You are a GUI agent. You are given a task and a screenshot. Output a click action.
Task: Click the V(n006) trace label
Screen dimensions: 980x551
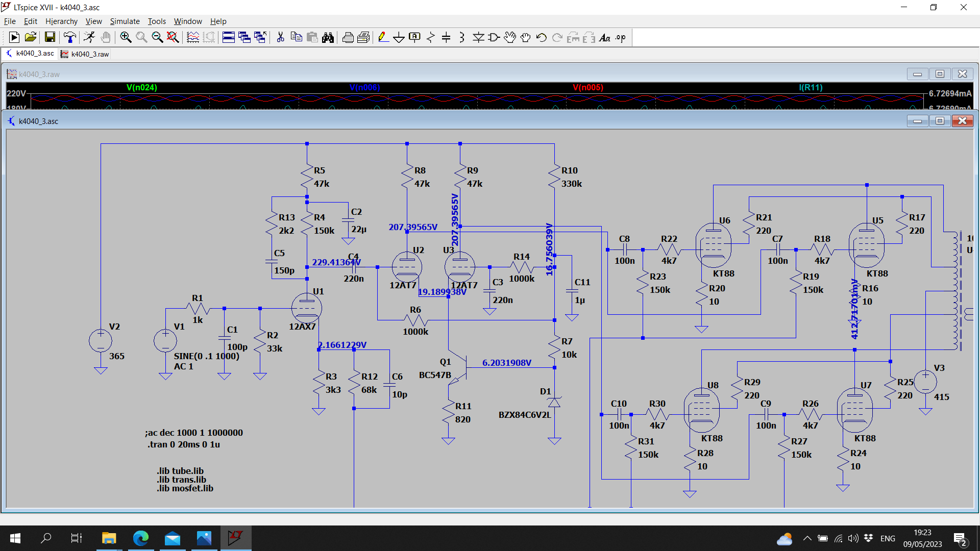pyautogui.click(x=365, y=88)
